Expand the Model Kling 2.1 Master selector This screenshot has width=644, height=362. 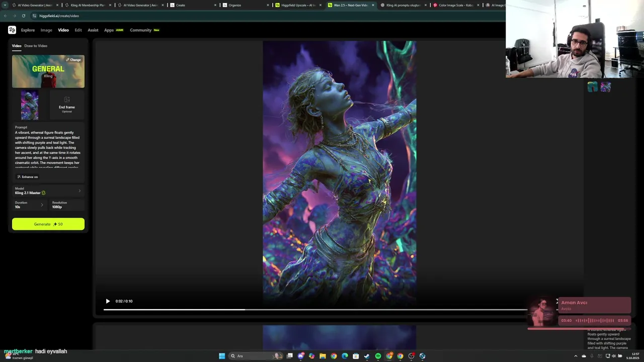point(48,191)
